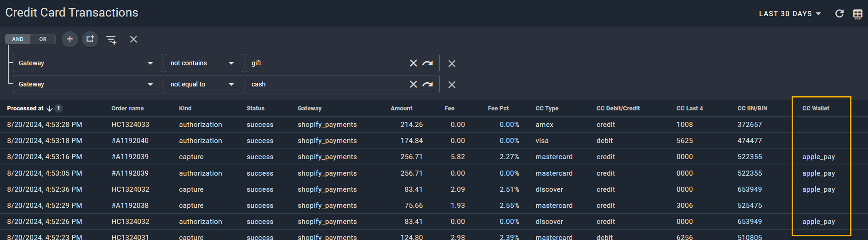Click the add filter group icon
Image resolution: width=868 pixels, height=240 pixels.
click(x=90, y=39)
